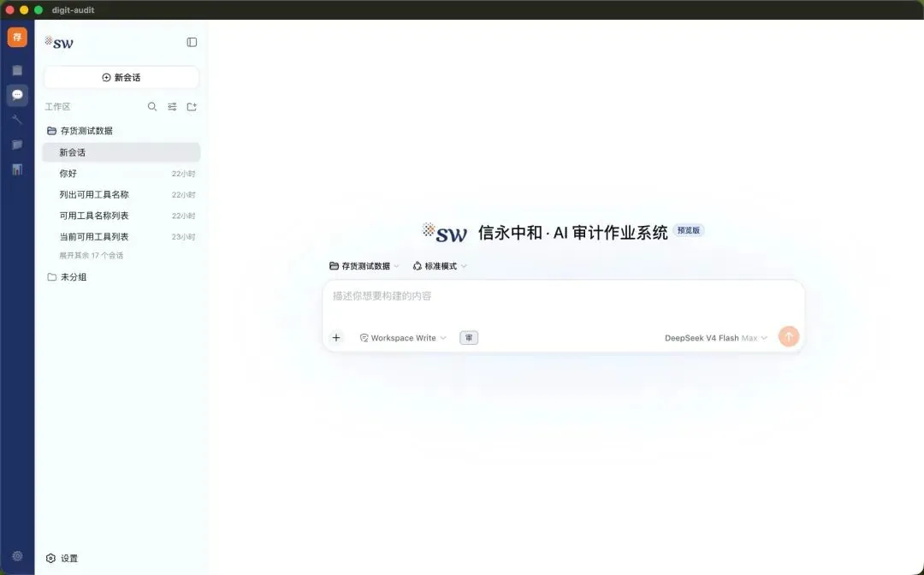Open workspace filter sliders icon
Image resolution: width=924 pixels, height=575 pixels.
coord(172,107)
